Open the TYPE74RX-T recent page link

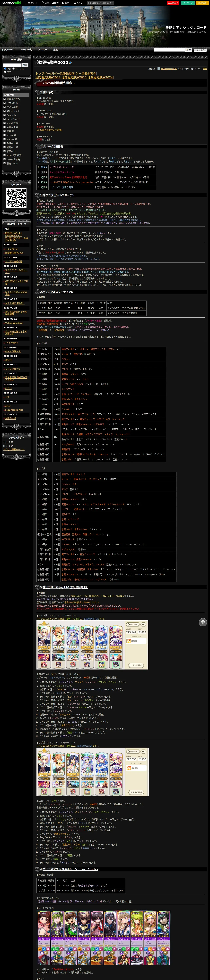11,343
